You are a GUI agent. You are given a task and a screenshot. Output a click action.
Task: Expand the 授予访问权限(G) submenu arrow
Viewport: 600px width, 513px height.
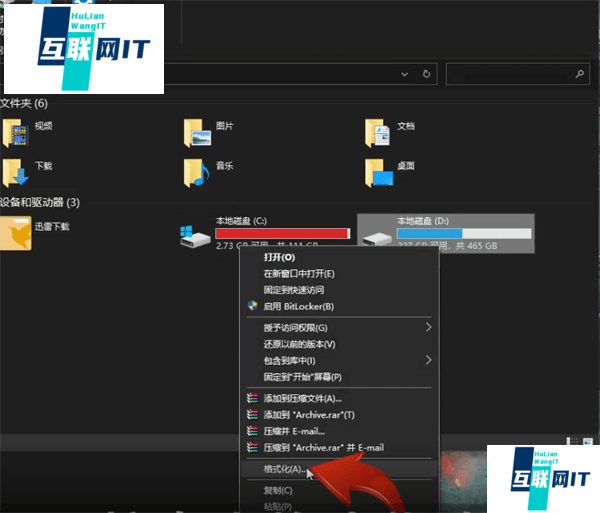(x=429, y=327)
